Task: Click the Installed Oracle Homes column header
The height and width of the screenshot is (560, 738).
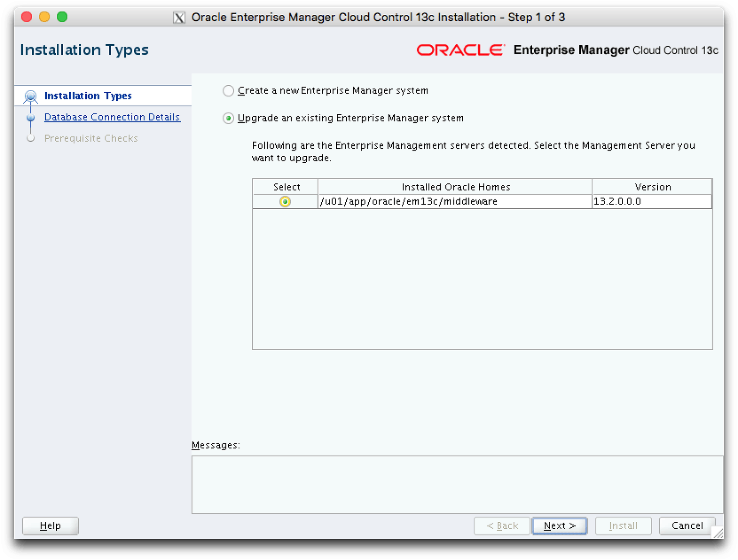Action: coord(455,187)
